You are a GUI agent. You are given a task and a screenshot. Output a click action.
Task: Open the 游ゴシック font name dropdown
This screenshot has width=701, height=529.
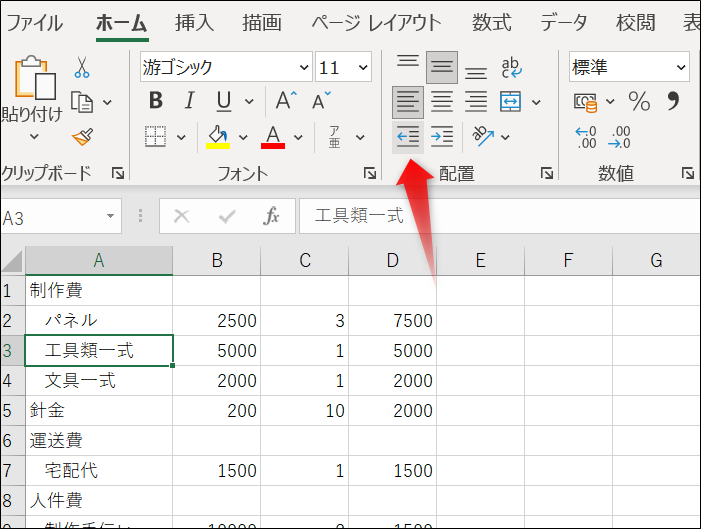point(304,68)
